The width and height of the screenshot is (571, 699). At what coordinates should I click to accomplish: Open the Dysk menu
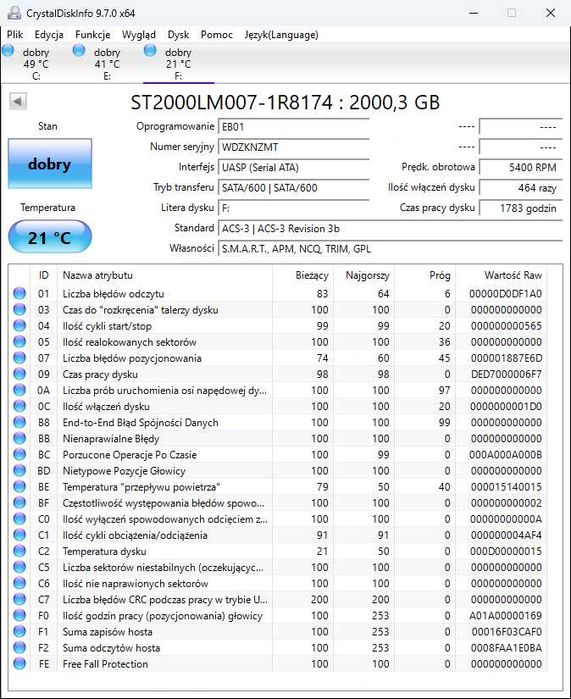point(178,35)
